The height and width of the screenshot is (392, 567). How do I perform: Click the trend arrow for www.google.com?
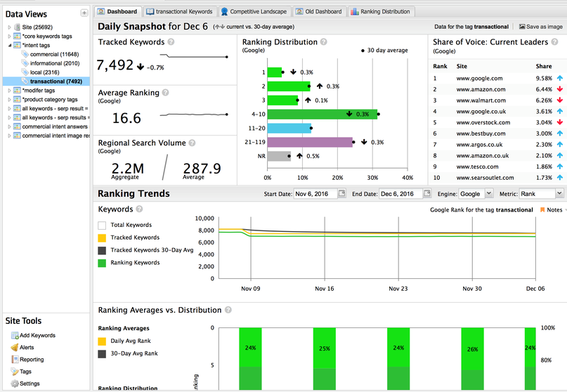pos(560,78)
